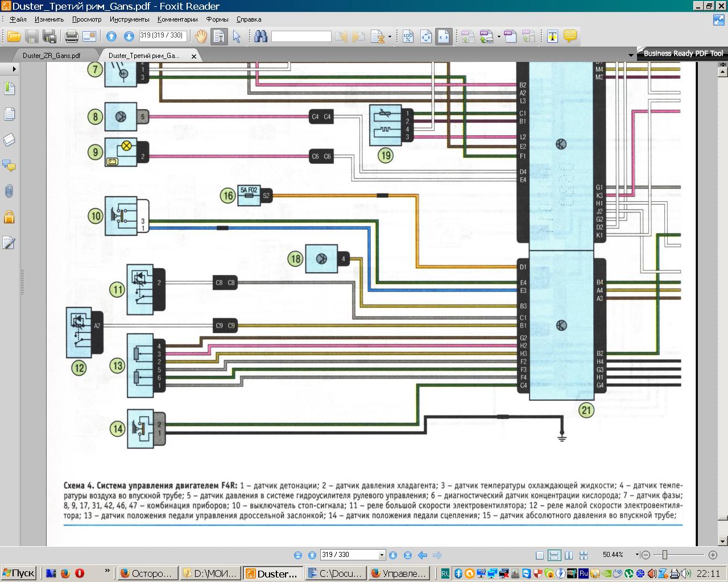
Task: Click the zoom slider handle
Action: click(x=664, y=555)
